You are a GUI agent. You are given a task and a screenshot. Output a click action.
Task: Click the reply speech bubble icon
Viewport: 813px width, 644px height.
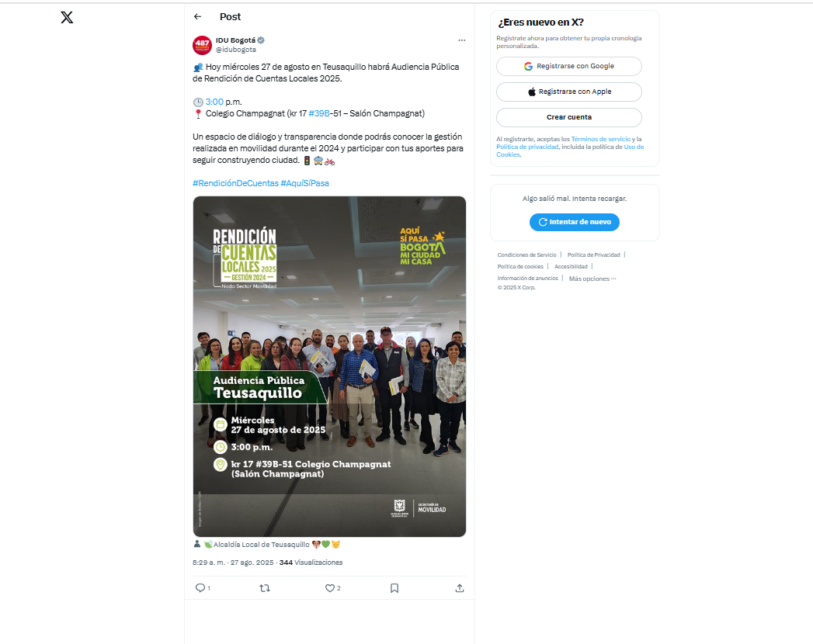(x=200, y=587)
